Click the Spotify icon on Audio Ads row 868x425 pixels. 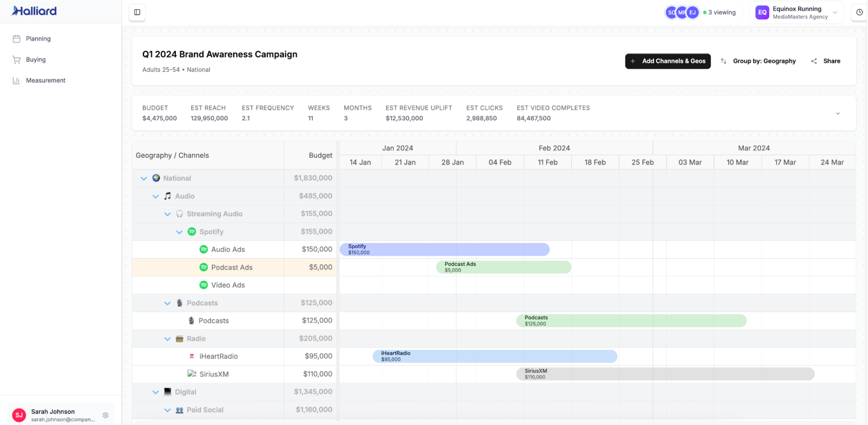(x=203, y=249)
